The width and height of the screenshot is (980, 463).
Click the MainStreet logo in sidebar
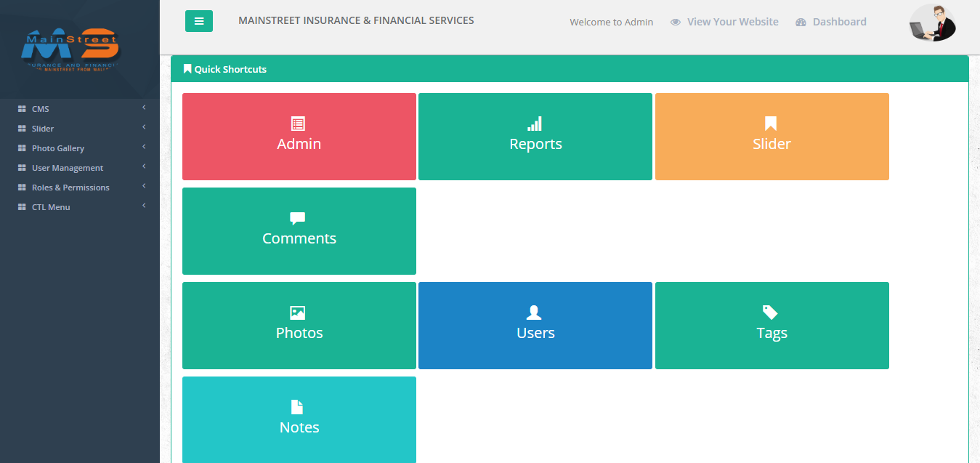coord(70,49)
